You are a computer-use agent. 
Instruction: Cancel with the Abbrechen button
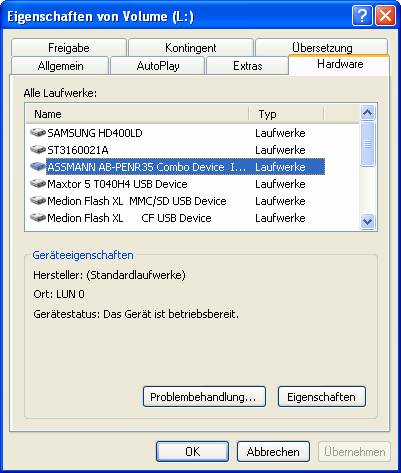(x=273, y=452)
